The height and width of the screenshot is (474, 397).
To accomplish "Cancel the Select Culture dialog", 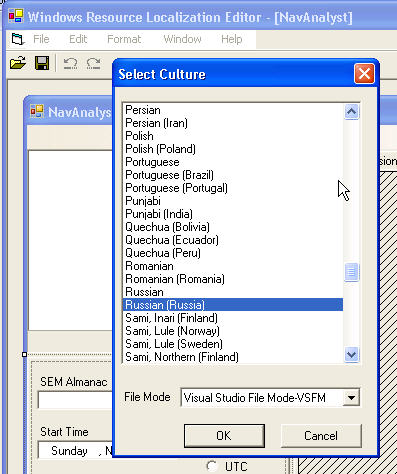I will (x=321, y=436).
